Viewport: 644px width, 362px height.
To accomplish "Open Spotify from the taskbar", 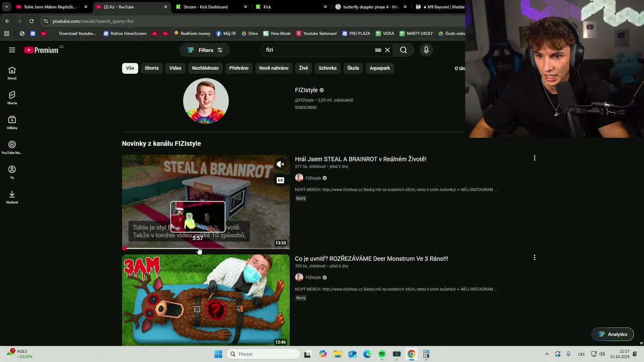I will coord(382,354).
